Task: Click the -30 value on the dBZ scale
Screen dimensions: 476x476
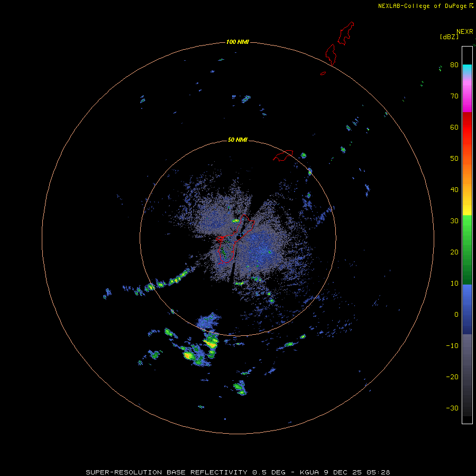Action: click(452, 408)
